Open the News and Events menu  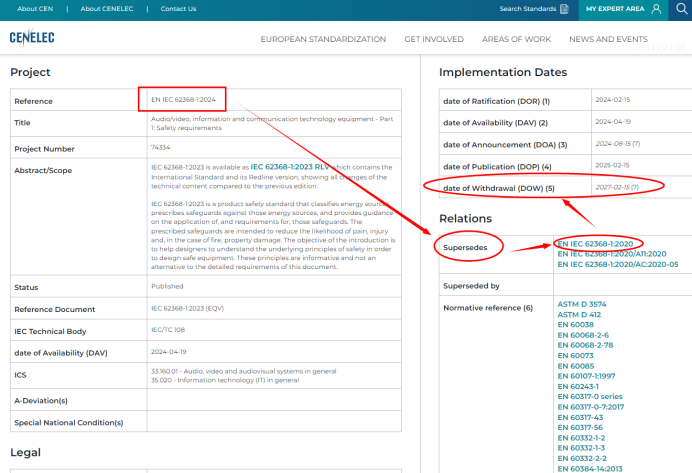point(608,39)
